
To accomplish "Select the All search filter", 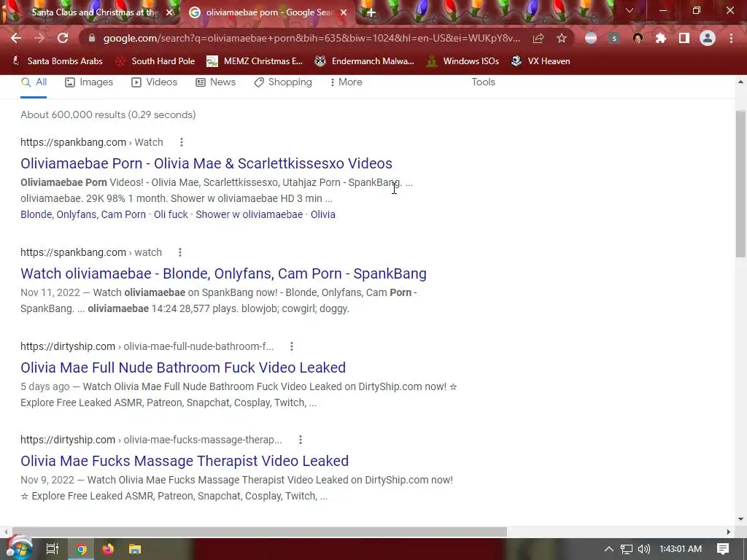I will [x=34, y=82].
